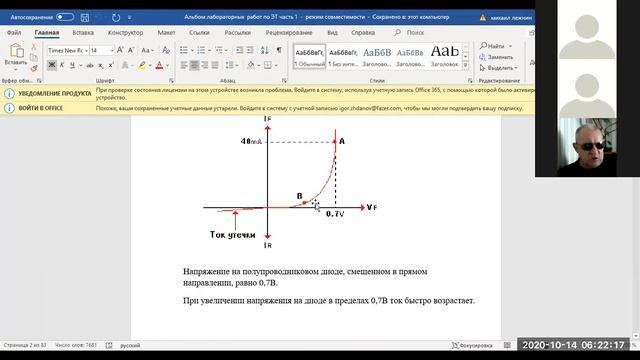The image size is (640, 360).
Task: Toggle superscript formatting
Action: (111, 65)
